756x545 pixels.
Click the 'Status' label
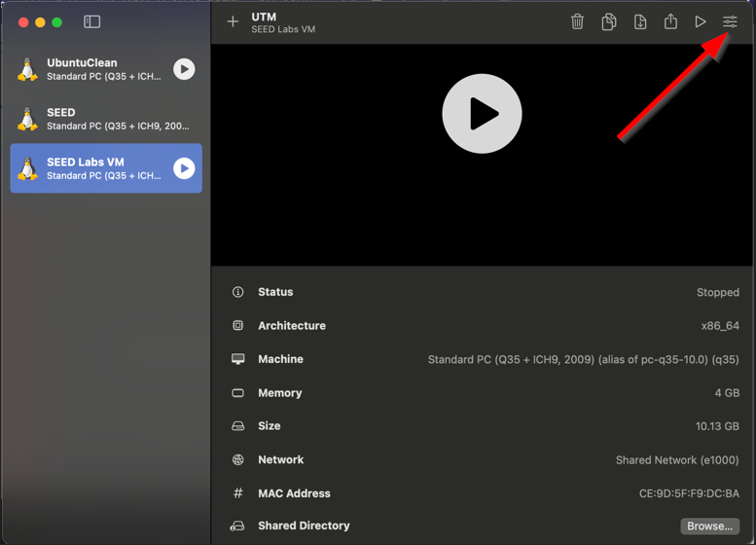tap(275, 292)
